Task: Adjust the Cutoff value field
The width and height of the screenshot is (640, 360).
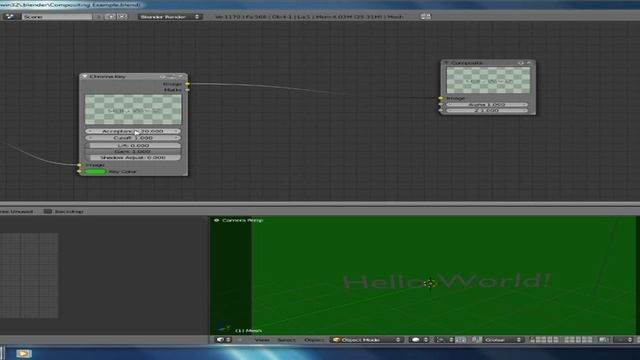Action: (x=133, y=138)
